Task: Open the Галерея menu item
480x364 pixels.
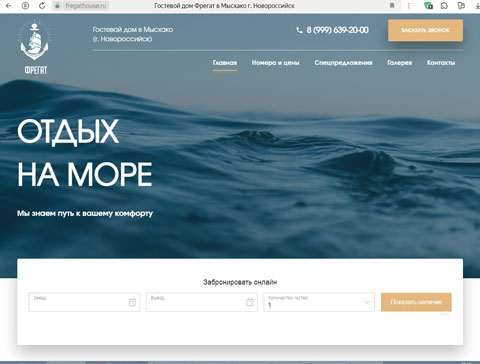Action: coord(400,63)
